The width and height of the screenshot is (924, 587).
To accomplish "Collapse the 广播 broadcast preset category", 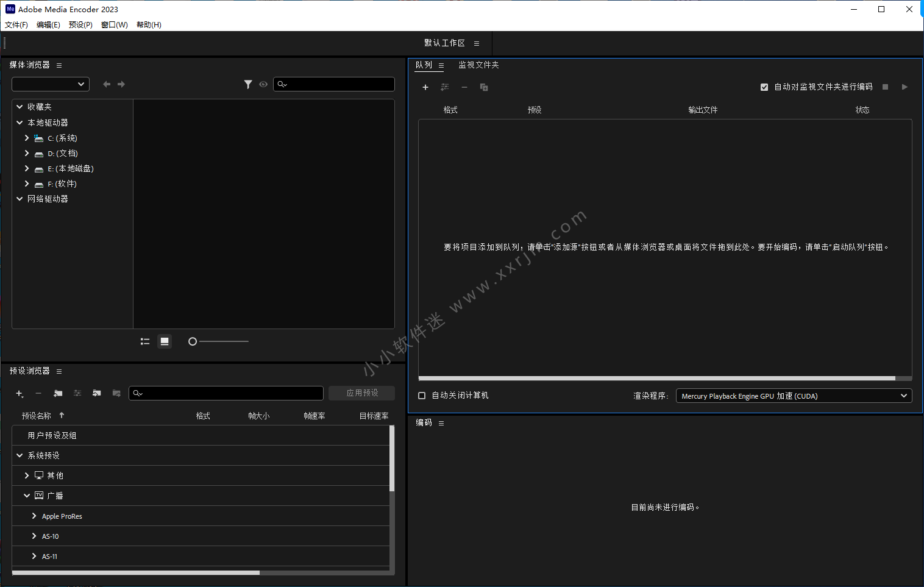I will (27, 496).
